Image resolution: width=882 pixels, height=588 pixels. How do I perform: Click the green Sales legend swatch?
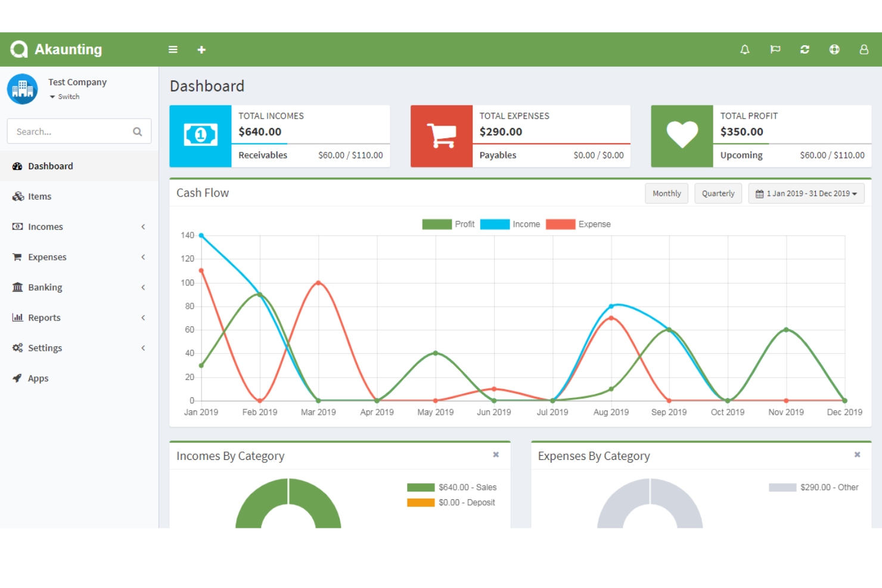[421, 487]
